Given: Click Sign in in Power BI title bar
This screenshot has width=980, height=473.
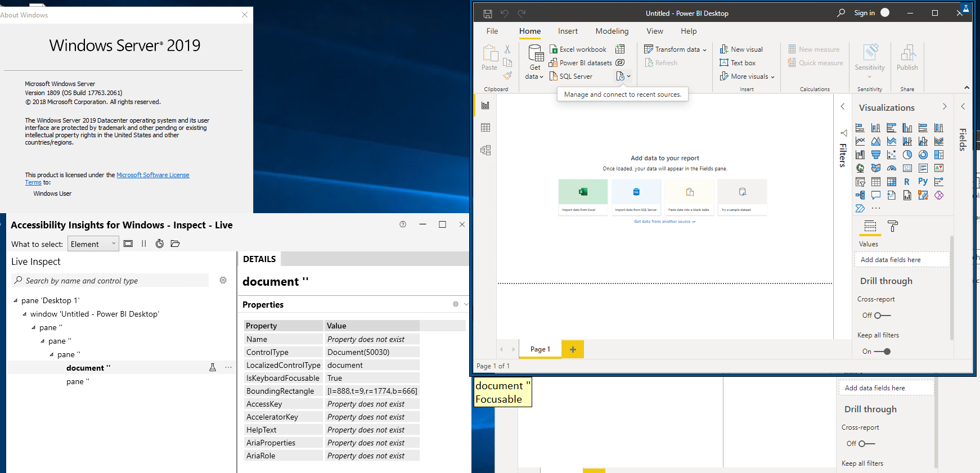Looking at the screenshot, I should coord(864,13).
